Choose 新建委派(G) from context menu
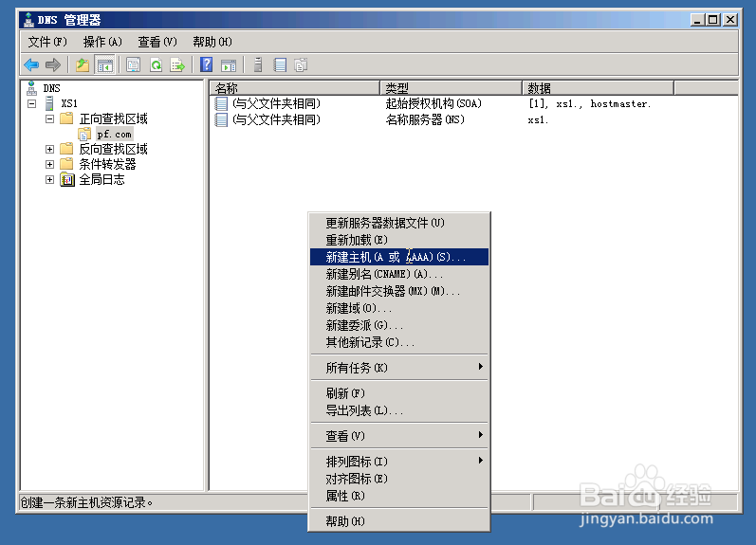 (x=399, y=325)
